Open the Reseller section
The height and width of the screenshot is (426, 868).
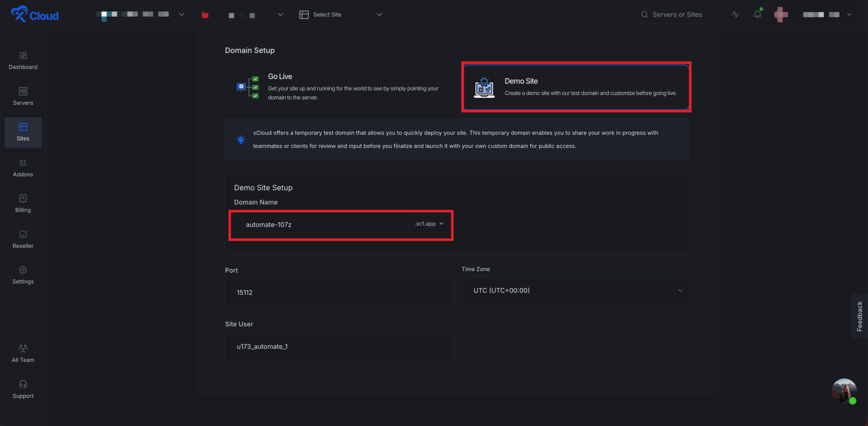tap(23, 240)
